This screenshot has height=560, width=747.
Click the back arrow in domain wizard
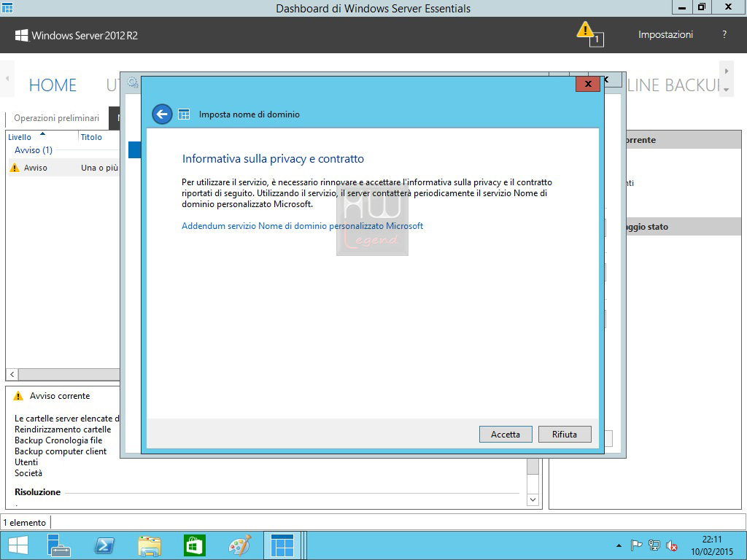162,114
